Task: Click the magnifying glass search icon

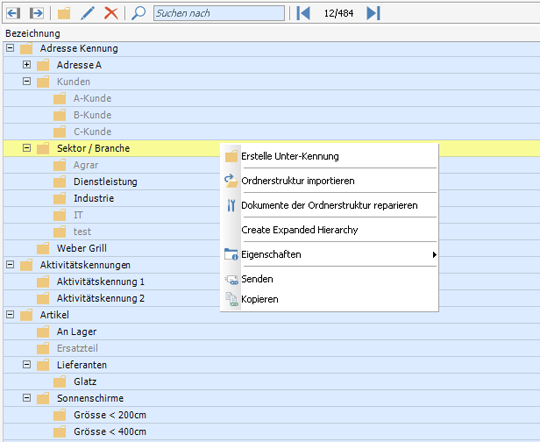Action: [138, 13]
